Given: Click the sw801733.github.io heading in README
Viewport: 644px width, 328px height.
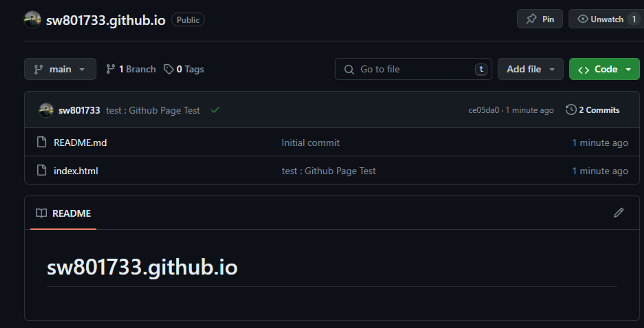Looking at the screenshot, I should coord(142,267).
